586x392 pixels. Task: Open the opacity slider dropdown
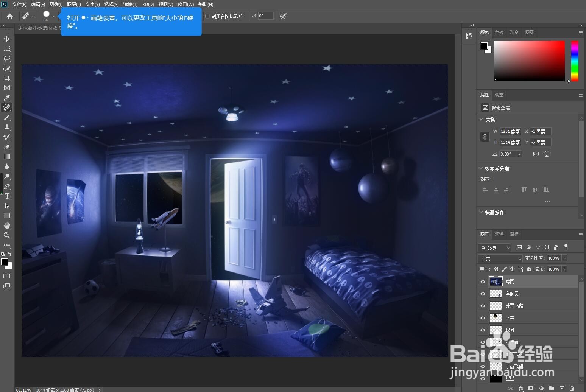click(x=564, y=258)
